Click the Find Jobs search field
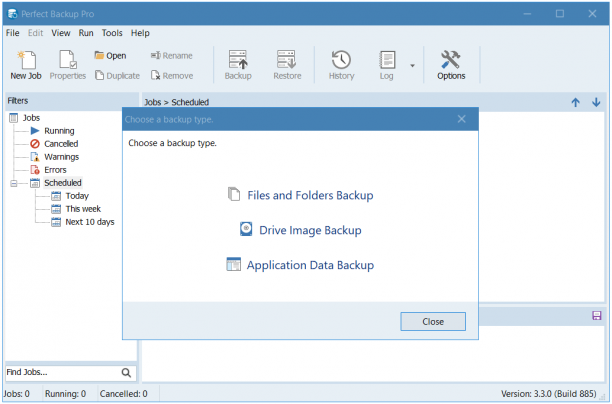The height and width of the screenshot is (404, 612). [62, 372]
